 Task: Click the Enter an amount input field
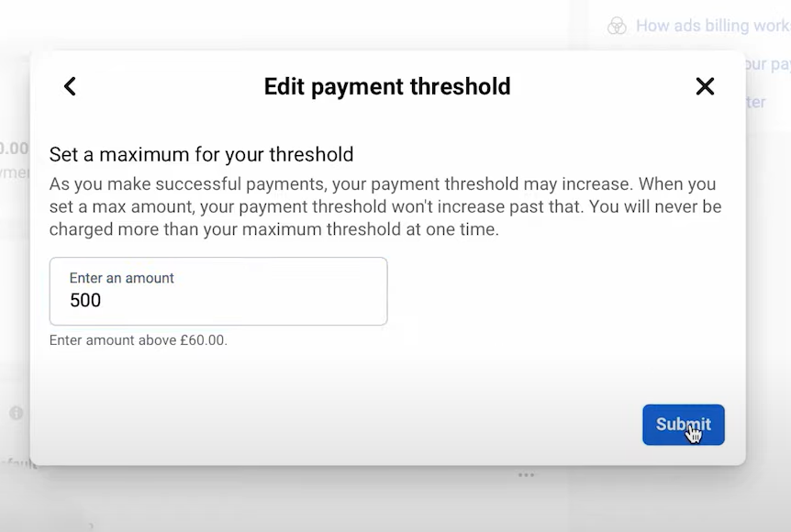point(218,291)
